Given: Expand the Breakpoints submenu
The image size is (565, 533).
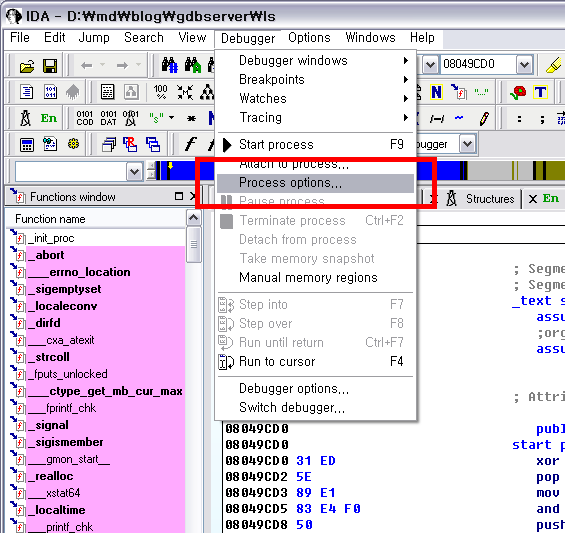Looking at the screenshot, I should pos(315,80).
